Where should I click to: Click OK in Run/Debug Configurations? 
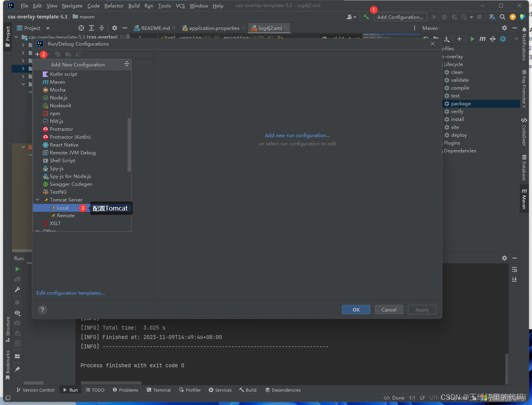pos(356,310)
